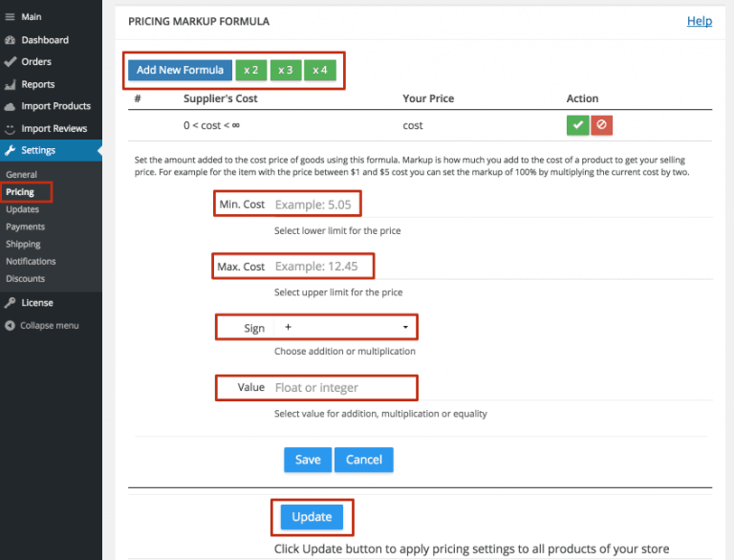
Task: Open the Discounts settings submenu
Action: tap(25, 279)
